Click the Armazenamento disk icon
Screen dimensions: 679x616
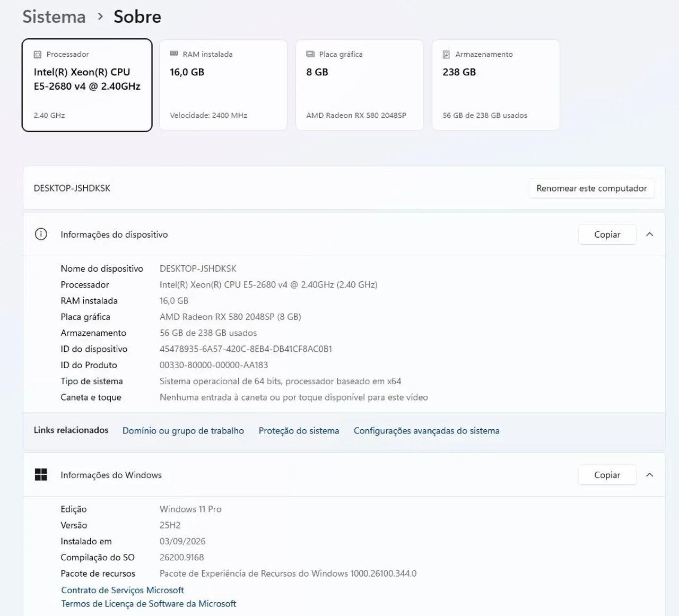[x=446, y=55]
